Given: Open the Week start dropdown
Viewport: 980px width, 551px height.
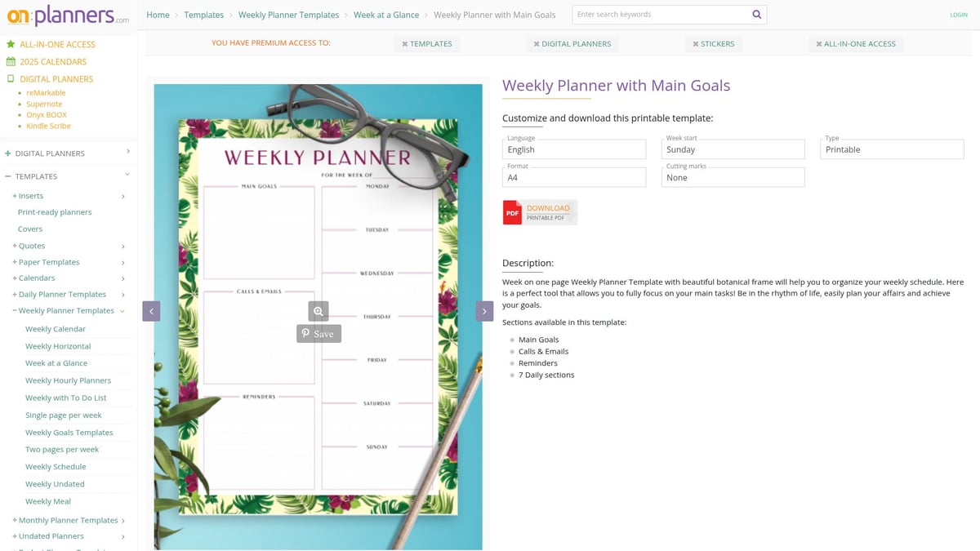Looking at the screenshot, I should [733, 149].
